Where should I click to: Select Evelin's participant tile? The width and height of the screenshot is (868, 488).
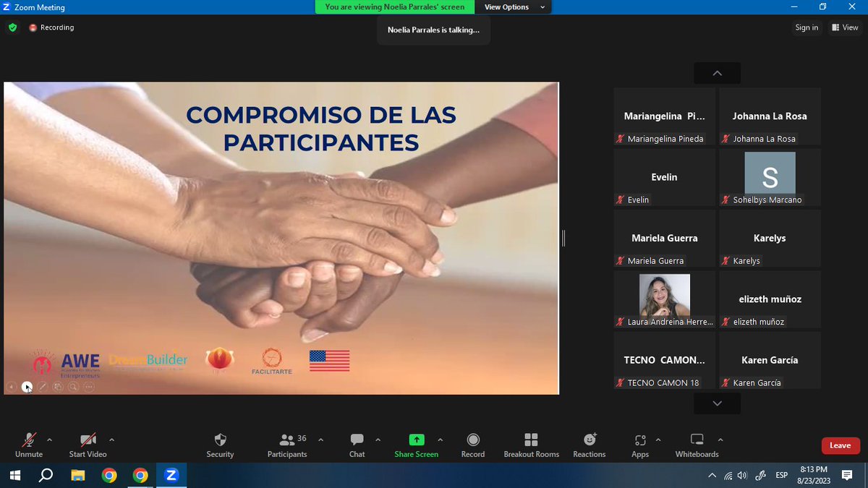[664, 177]
